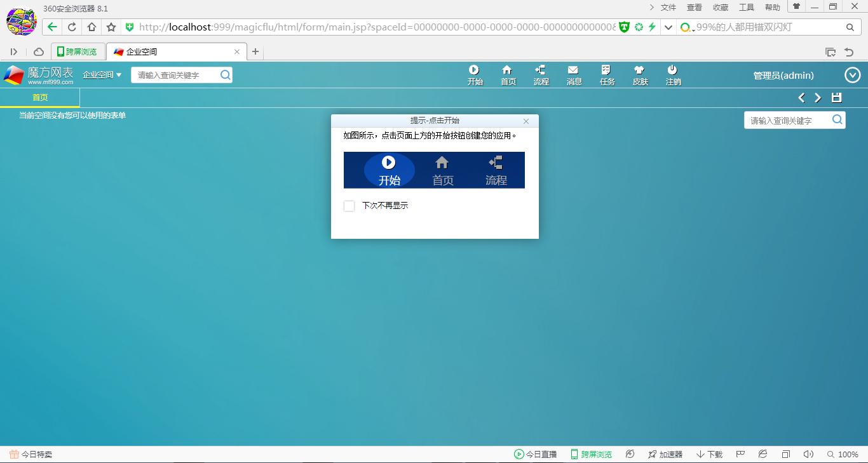Image resolution: width=868 pixels, height=463 pixels.
Task: Open the address bar dropdown chevron
Action: coord(668,27)
